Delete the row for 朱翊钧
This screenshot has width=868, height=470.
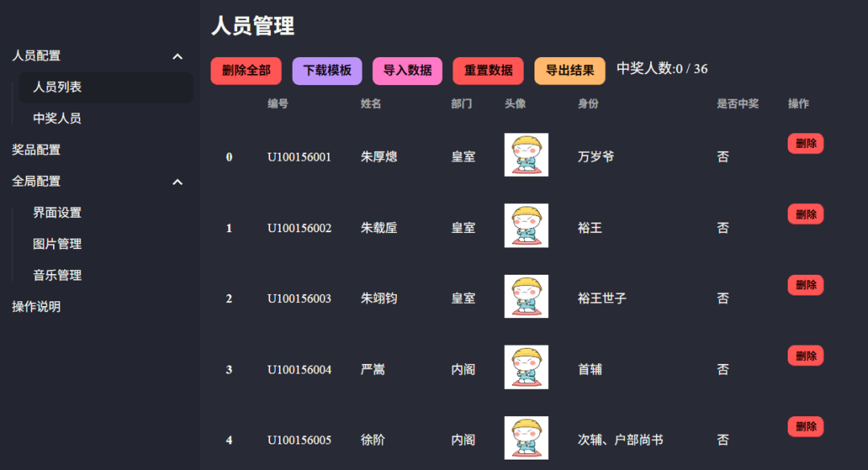pyautogui.click(x=805, y=285)
